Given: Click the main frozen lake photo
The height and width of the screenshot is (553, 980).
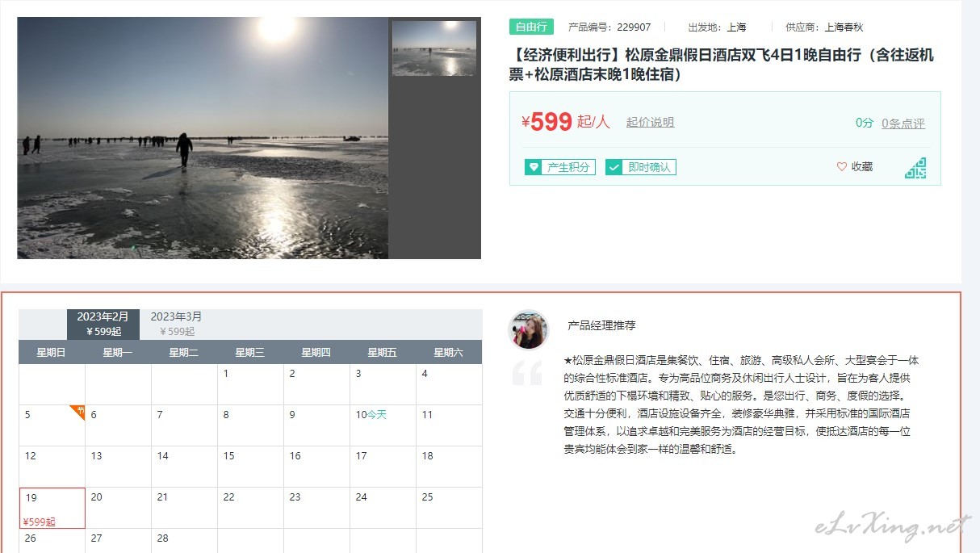Looking at the screenshot, I should click(203, 138).
